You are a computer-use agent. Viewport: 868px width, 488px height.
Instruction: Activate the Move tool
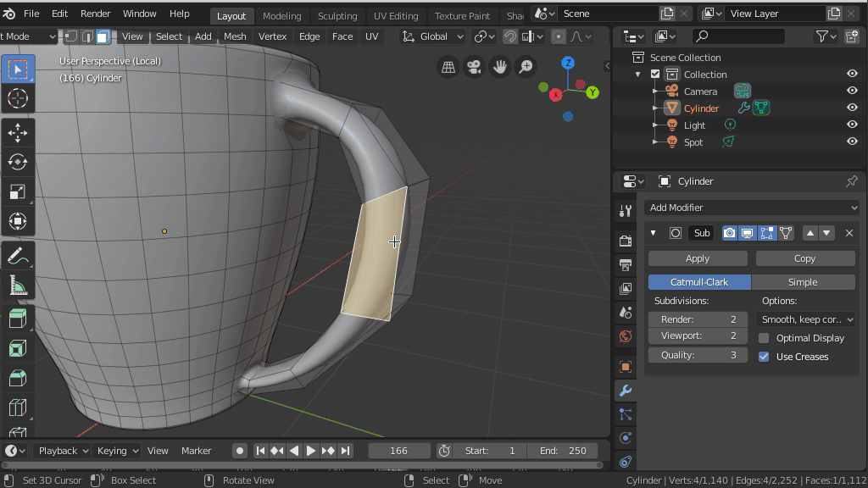[17, 133]
